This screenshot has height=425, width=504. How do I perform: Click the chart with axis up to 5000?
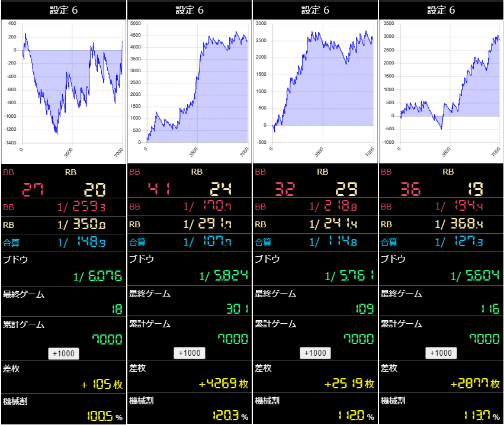click(x=190, y=92)
